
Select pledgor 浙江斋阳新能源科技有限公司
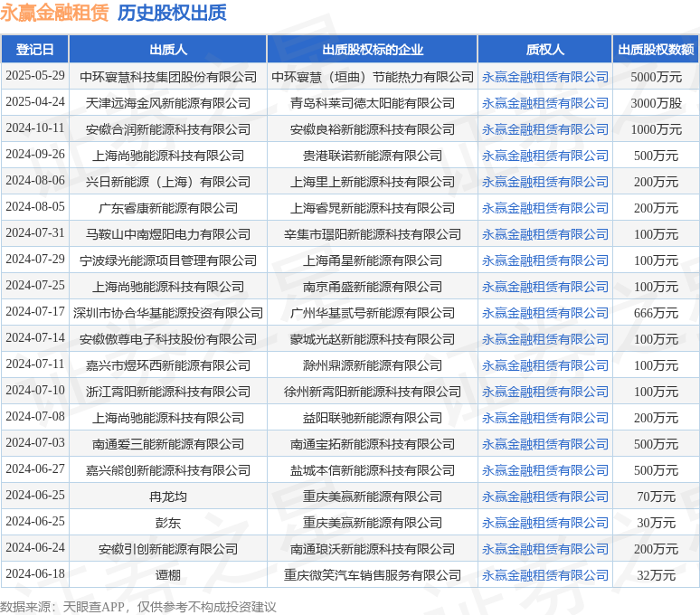[x=168, y=392]
